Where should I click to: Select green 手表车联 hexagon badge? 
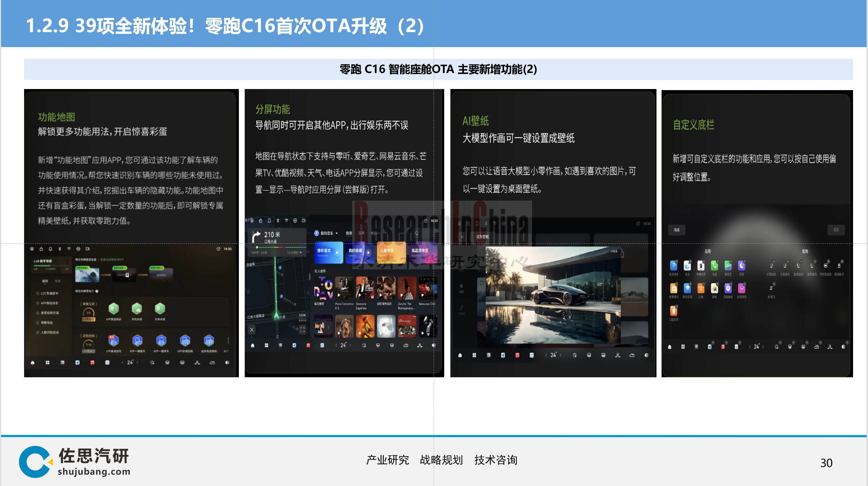160,309
